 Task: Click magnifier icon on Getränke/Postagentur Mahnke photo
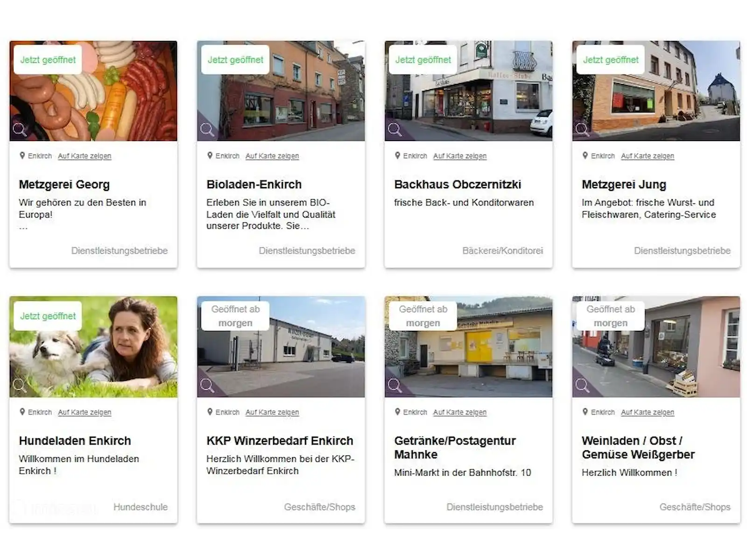[395, 385]
